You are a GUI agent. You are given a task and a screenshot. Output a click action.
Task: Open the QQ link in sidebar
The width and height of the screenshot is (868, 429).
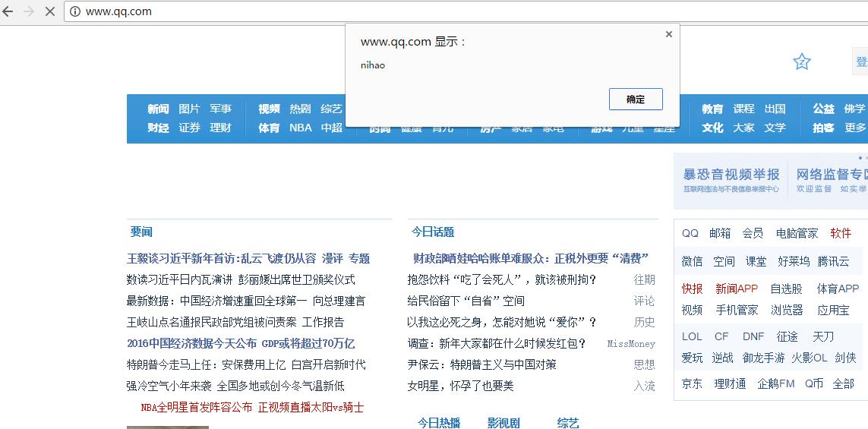click(690, 234)
